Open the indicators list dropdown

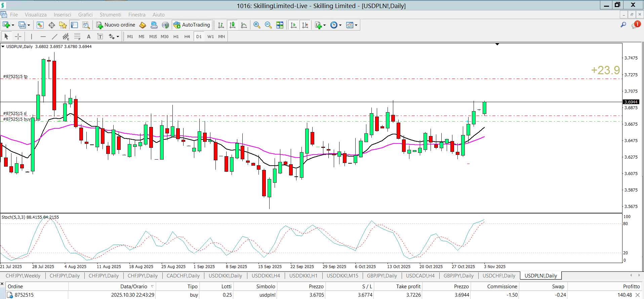[320, 25]
